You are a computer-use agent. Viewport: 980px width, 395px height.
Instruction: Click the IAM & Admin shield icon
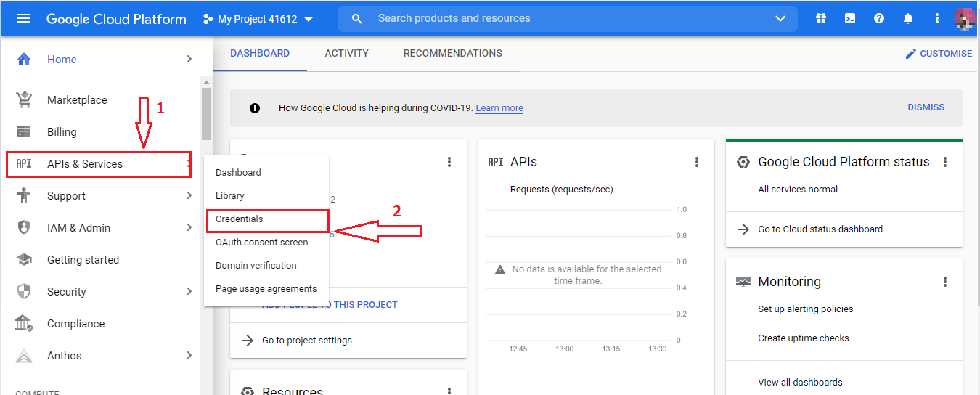coord(24,228)
